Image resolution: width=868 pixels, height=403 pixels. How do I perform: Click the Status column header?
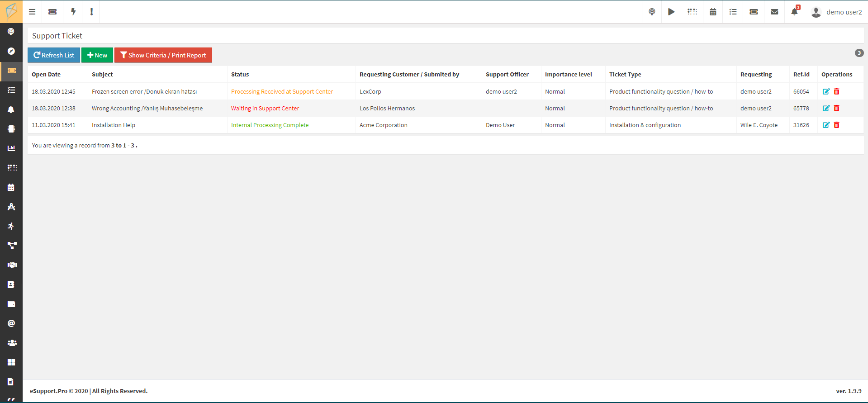click(240, 75)
